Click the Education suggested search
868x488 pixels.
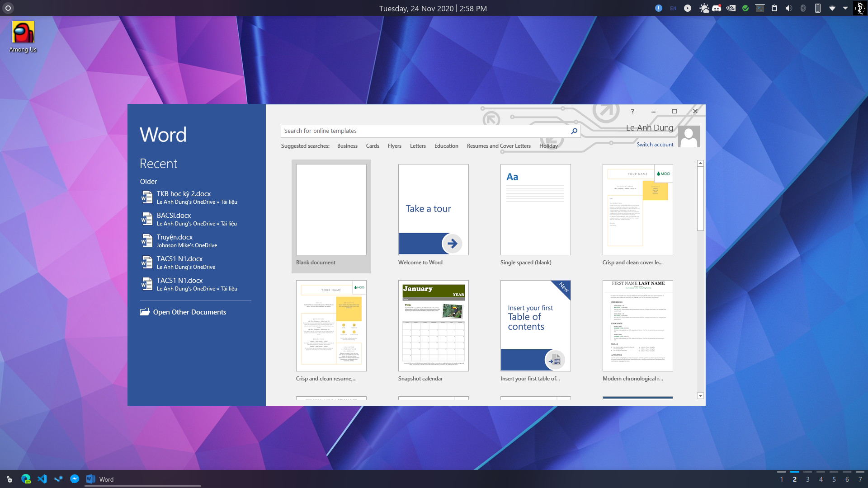tap(446, 146)
